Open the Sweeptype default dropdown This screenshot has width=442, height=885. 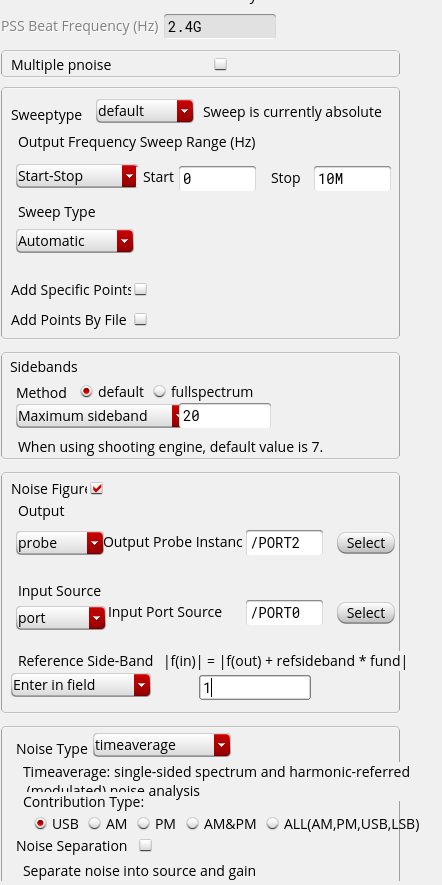(x=145, y=111)
